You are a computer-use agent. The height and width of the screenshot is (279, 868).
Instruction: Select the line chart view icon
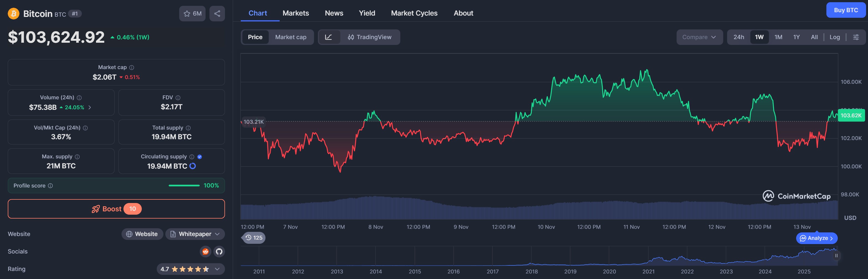tap(328, 37)
